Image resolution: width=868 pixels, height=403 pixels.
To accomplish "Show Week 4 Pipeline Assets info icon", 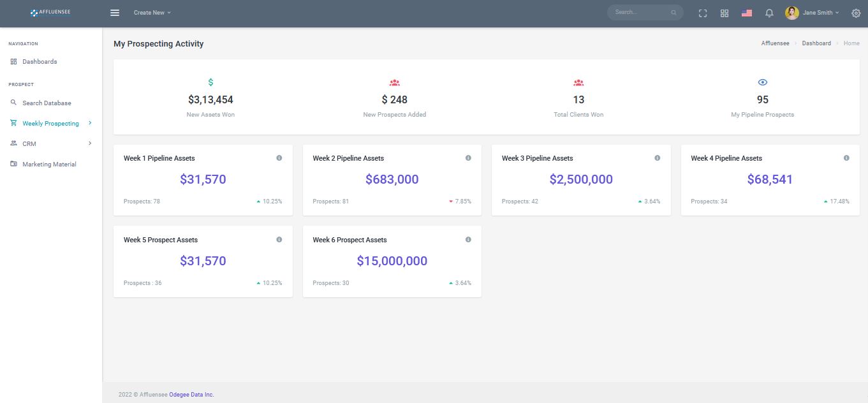I will click(x=846, y=158).
